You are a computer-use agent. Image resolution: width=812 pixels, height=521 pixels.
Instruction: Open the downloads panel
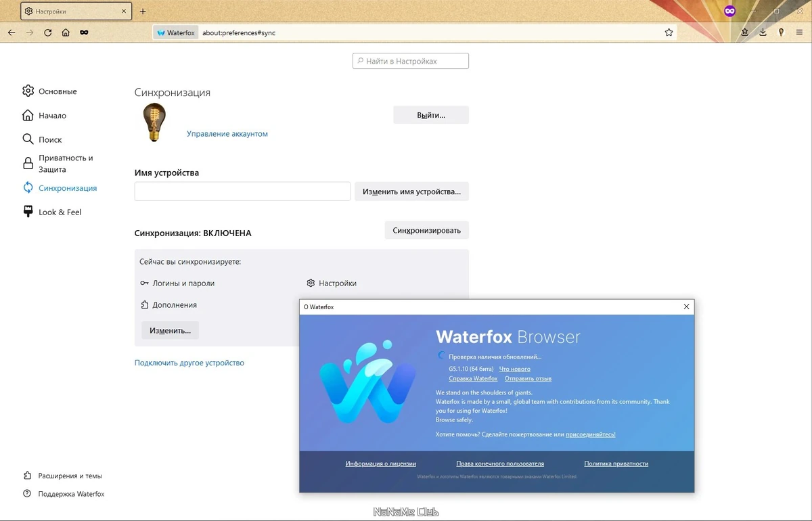[763, 32]
